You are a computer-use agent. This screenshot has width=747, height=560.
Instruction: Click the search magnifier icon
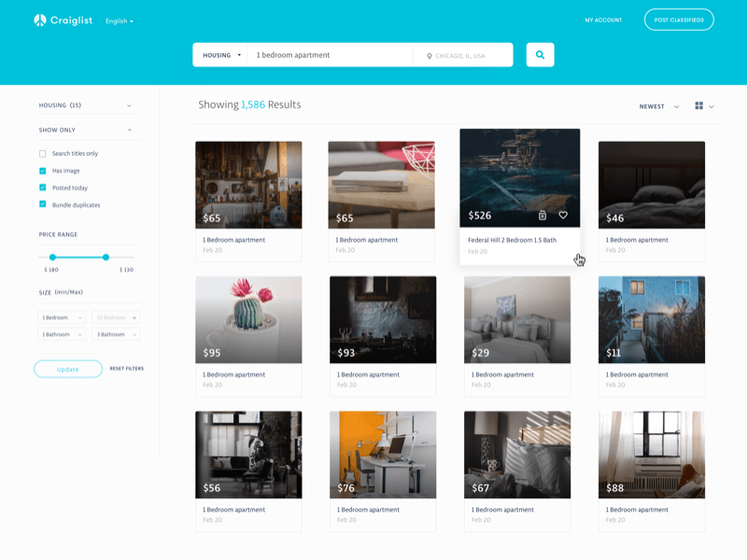(x=540, y=54)
